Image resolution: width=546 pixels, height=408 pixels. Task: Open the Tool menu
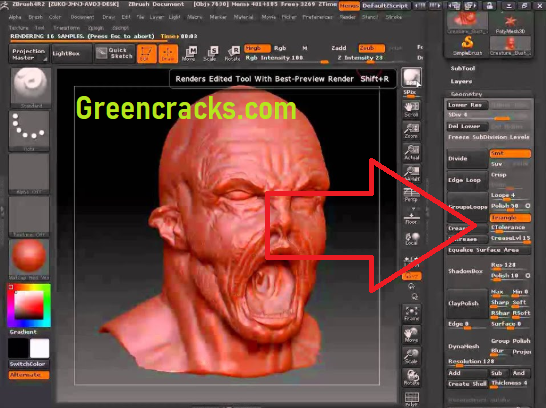[x=39, y=28]
